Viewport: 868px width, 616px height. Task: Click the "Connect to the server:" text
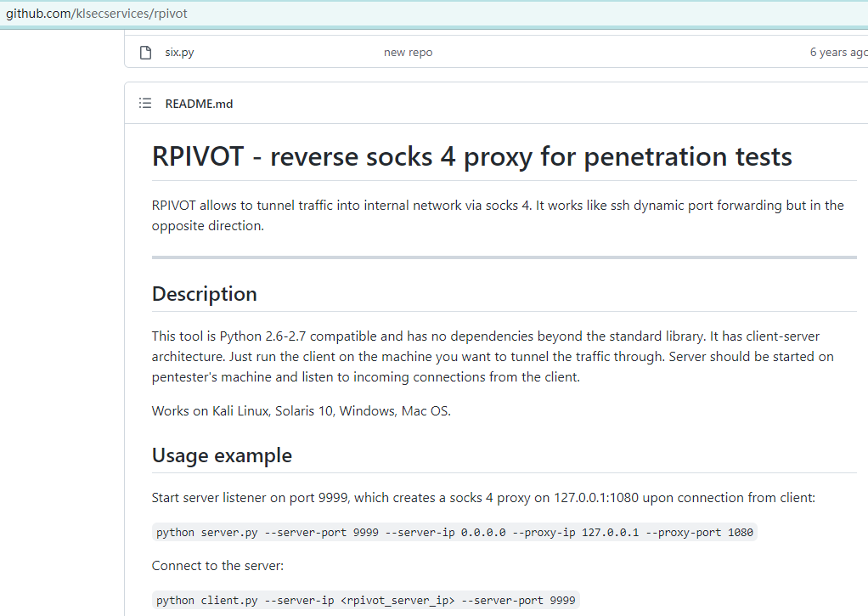click(x=217, y=566)
